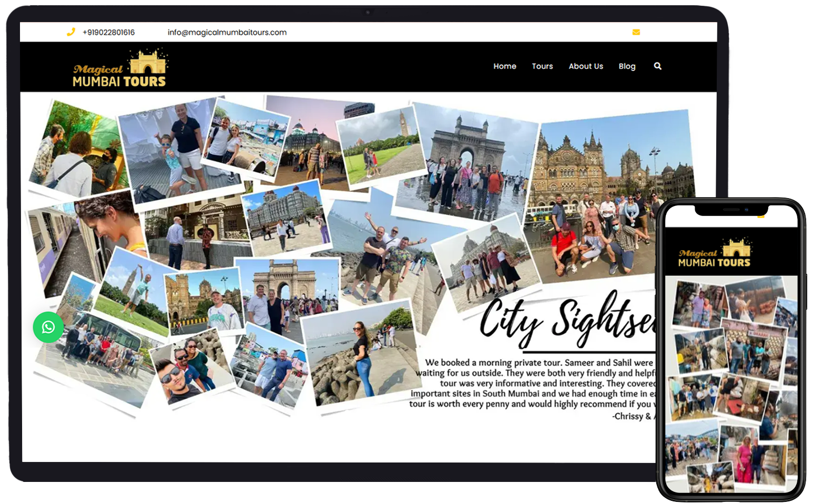Open search with the magnifier icon
This screenshot has width=813, height=504.
click(657, 66)
